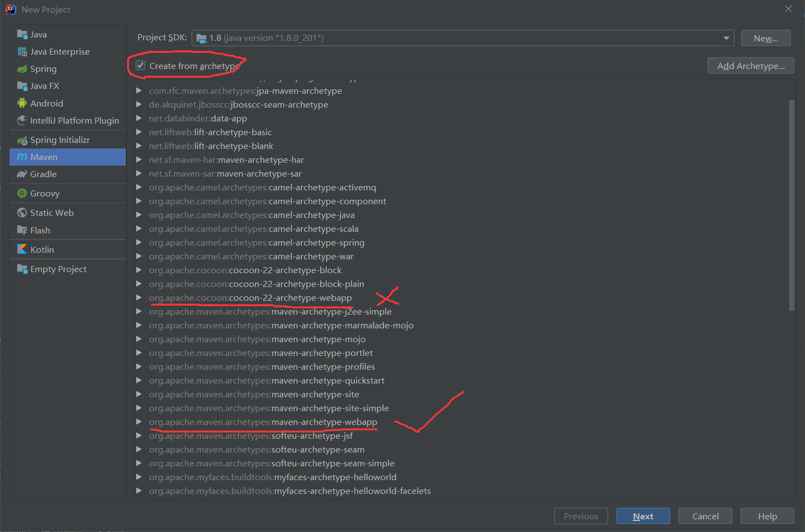Close the New Project dialog

[x=788, y=9]
